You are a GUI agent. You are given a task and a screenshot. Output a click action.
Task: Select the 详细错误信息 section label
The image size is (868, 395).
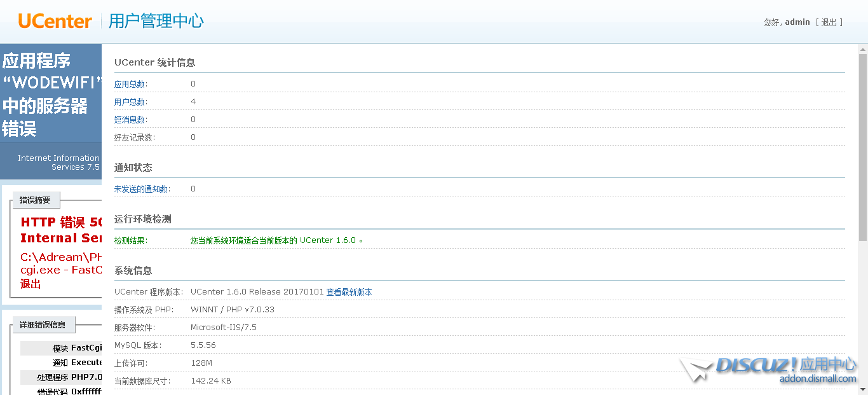(43, 325)
